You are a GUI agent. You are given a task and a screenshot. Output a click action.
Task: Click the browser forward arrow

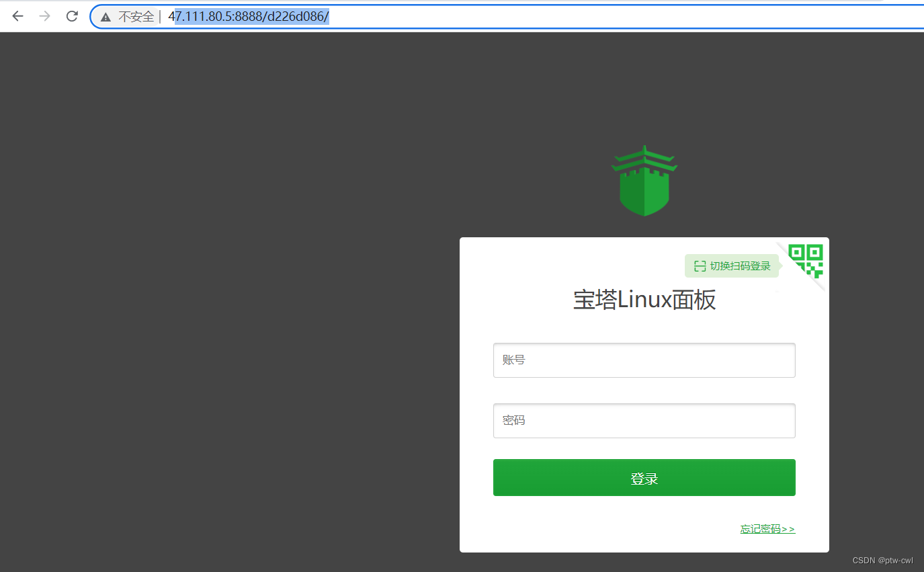click(44, 16)
